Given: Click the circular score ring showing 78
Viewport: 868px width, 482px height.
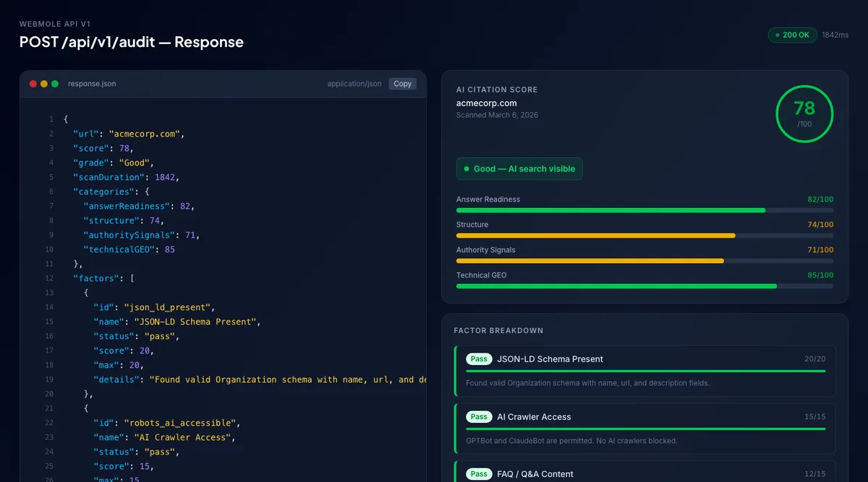Looking at the screenshot, I should pyautogui.click(x=804, y=113).
